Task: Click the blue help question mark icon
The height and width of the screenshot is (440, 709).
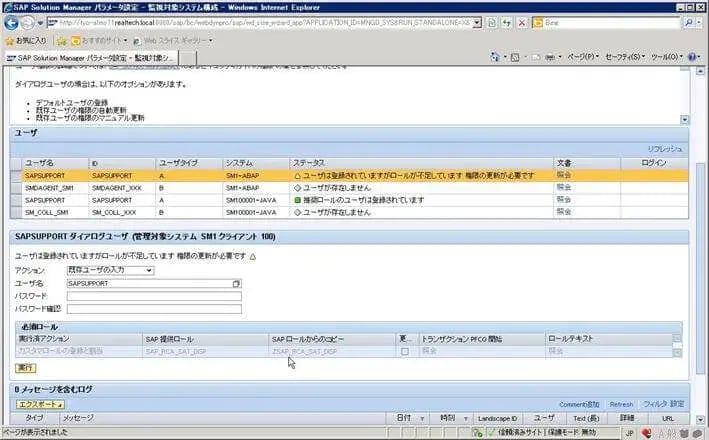Action: (x=692, y=57)
